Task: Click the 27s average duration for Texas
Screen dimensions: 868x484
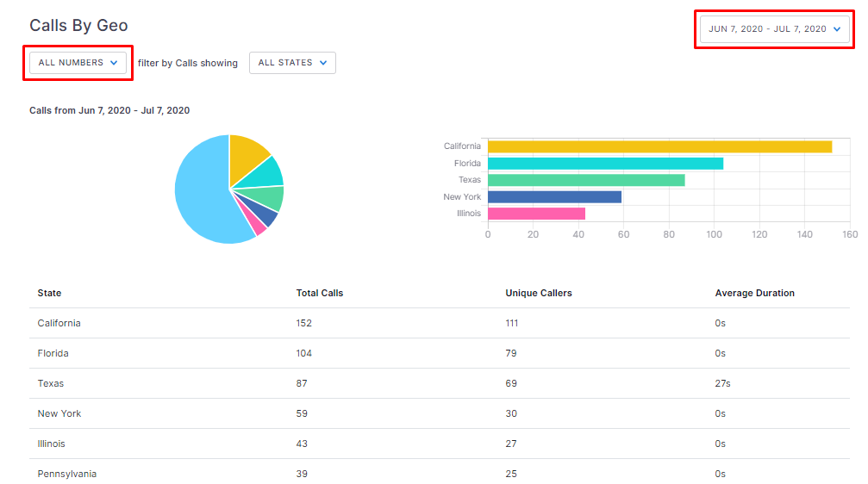Action: pos(722,383)
